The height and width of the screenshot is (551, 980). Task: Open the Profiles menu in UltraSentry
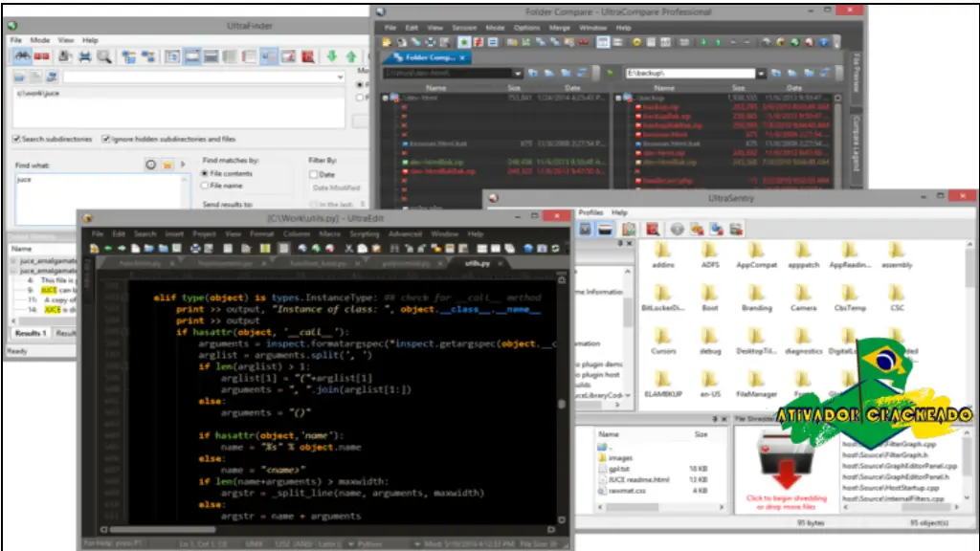(x=590, y=212)
